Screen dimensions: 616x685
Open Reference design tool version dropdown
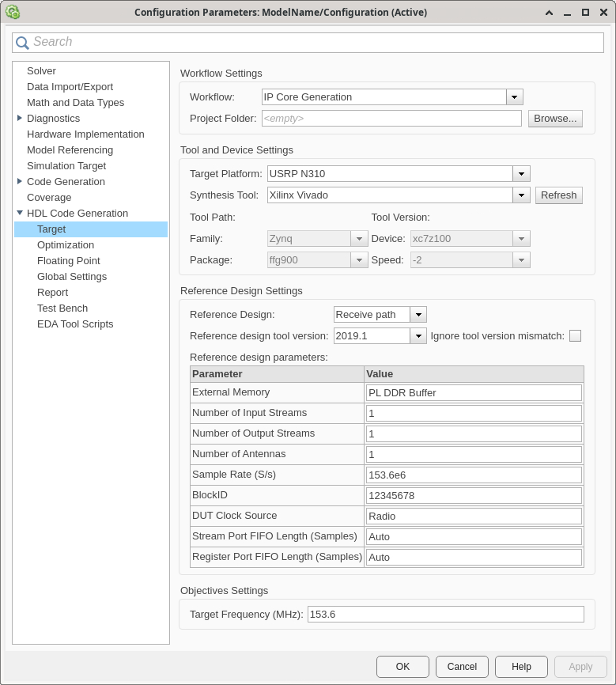[418, 336]
